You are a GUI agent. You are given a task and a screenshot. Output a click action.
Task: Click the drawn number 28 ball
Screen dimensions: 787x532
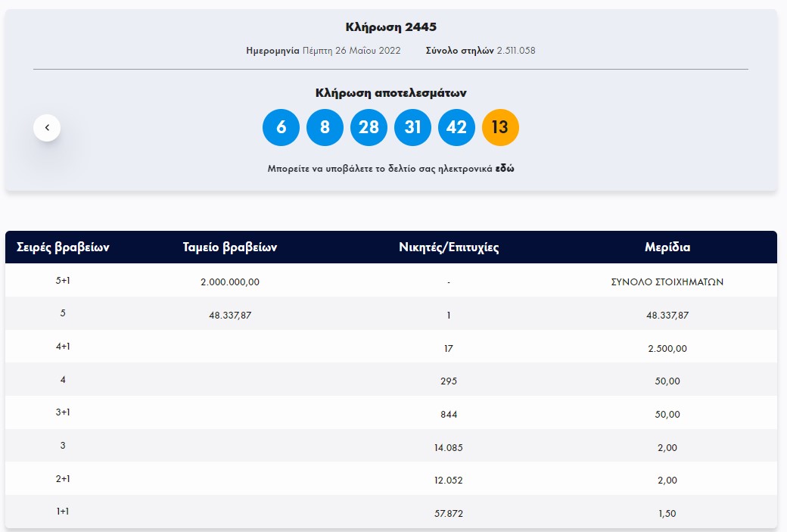(x=369, y=127)
